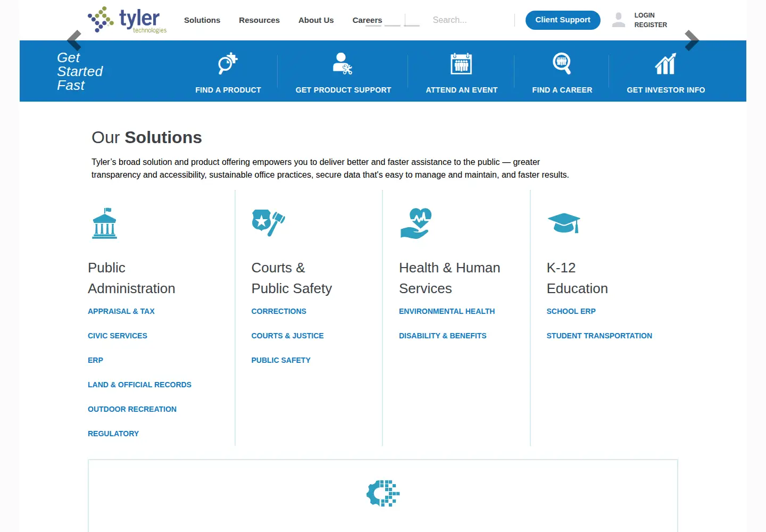The image size is (766, 532).
Task: Open the PUBLIC SAFETY link
Action: pos(281,360)
